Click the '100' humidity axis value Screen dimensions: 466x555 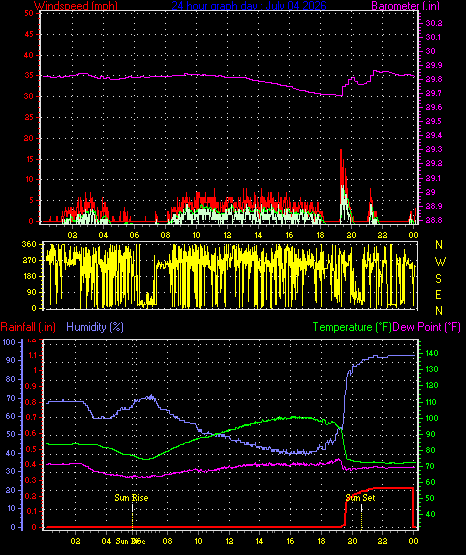coord(9,342)
